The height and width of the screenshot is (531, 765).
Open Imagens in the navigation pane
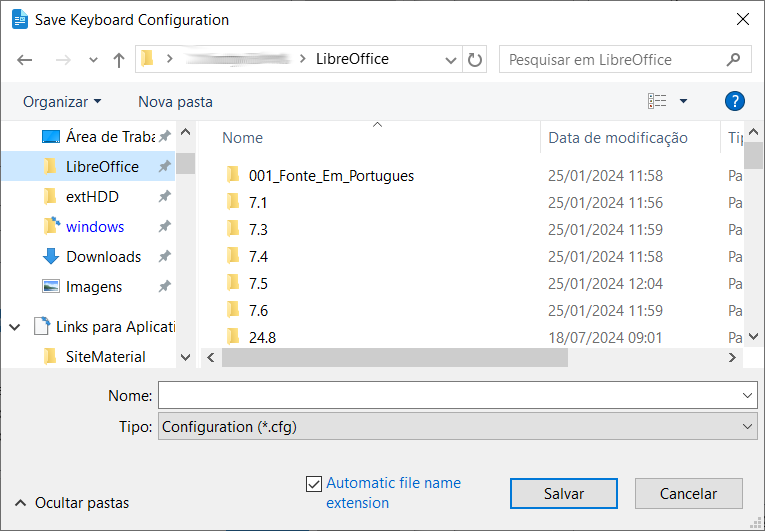coord(94,287)
